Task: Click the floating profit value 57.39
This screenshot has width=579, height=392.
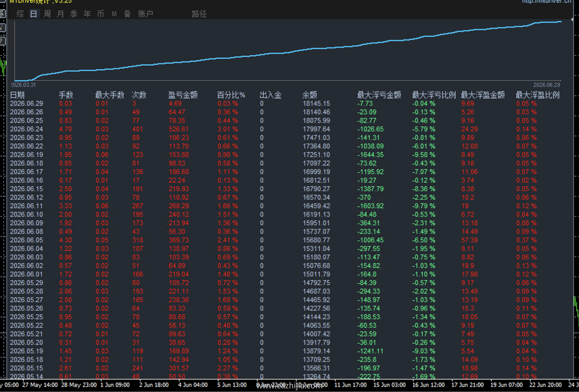Action: pyautogui.click(x=469, y=240)
